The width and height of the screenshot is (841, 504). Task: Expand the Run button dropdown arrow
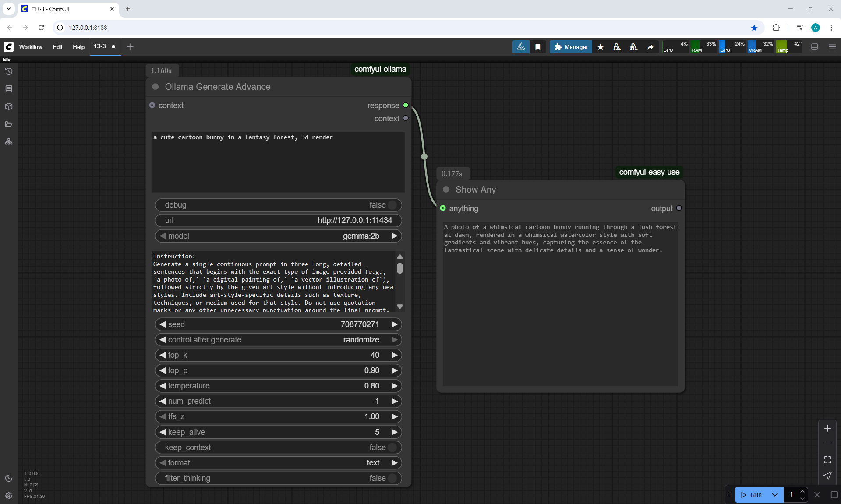point(774,495)
